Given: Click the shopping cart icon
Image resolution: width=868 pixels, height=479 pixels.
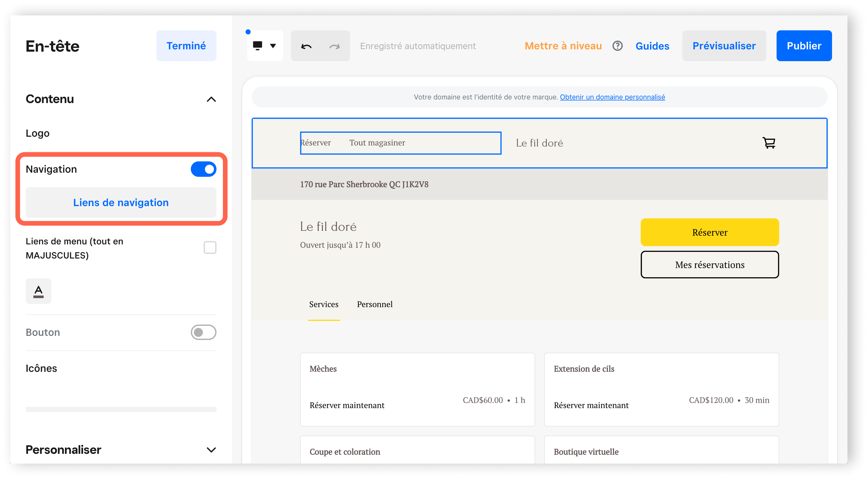Looking at the screenshot, I should pos(769,143).
